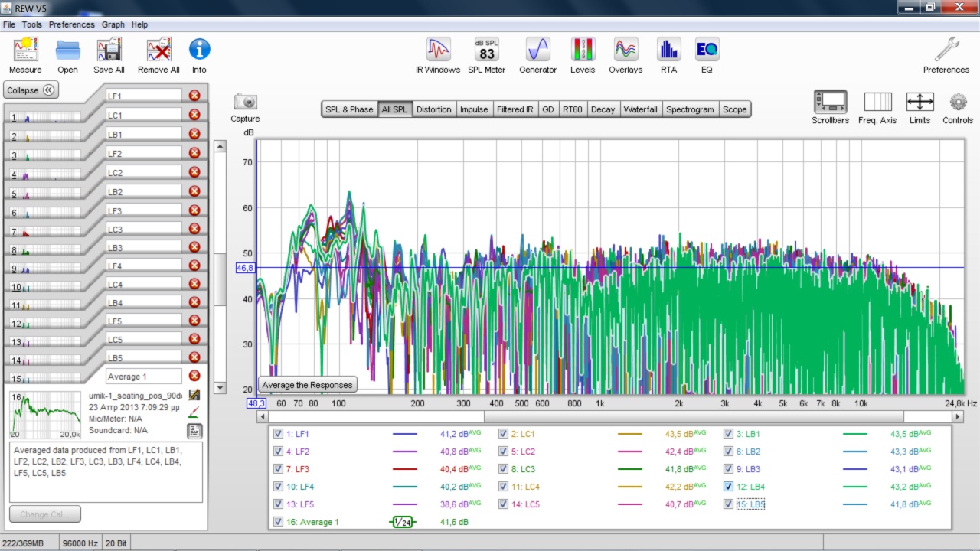The width and height of the screenshot is (980, 551).
Task: Open the Overlays window
Action: (626, 51)
